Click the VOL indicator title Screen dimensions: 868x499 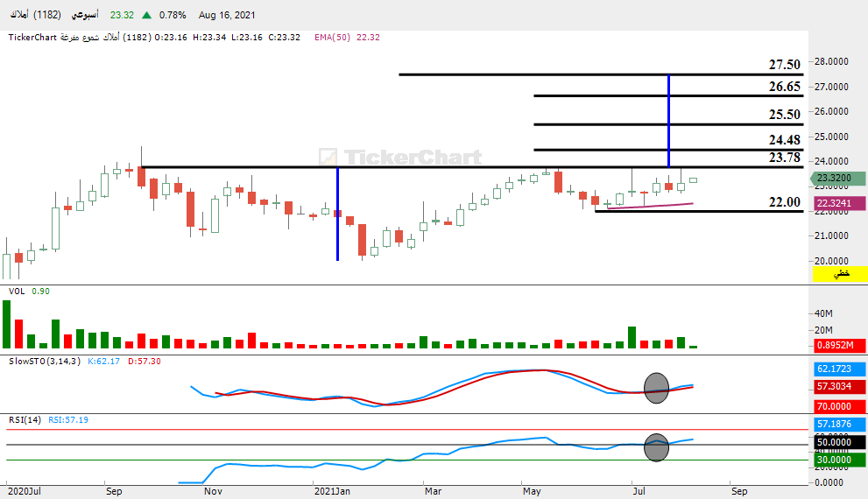(17, 291)
